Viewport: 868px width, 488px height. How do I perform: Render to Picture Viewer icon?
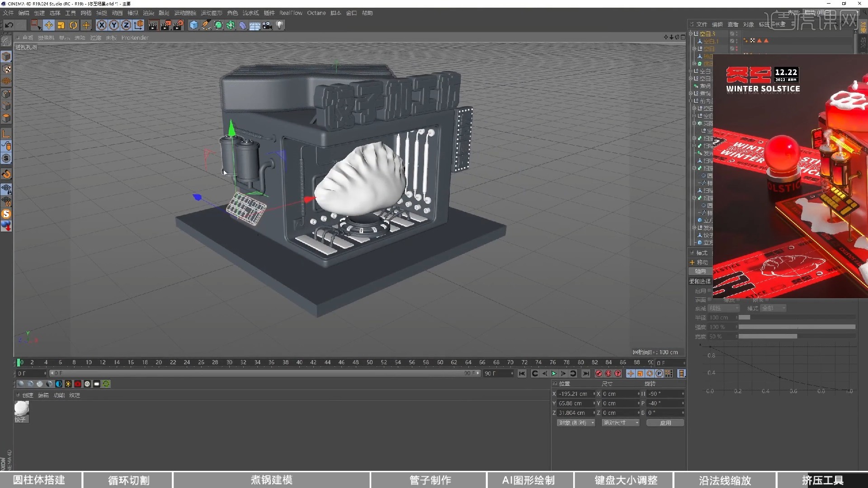[165, 25]
